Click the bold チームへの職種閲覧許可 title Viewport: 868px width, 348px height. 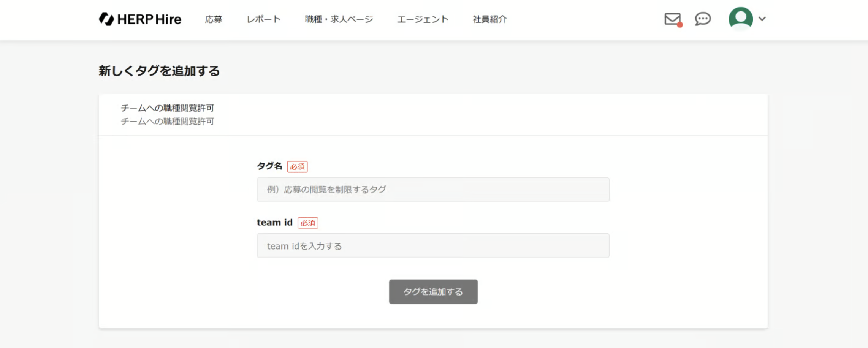167,108
